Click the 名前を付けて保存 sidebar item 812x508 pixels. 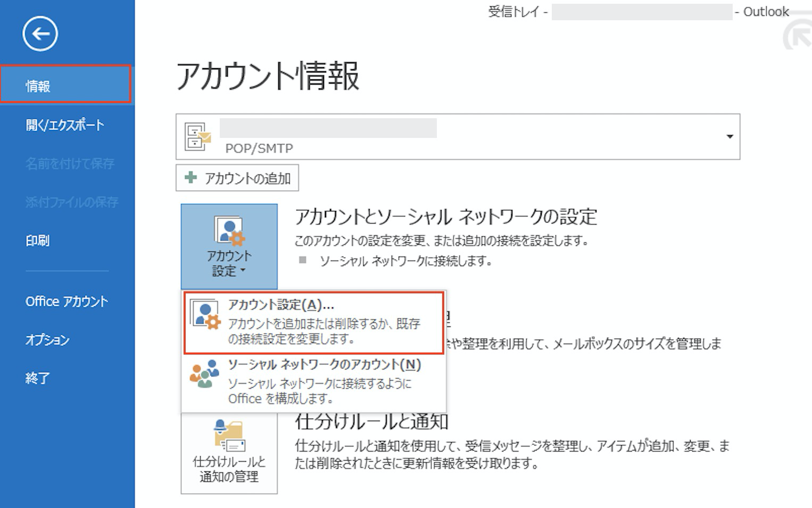point(70,164)
